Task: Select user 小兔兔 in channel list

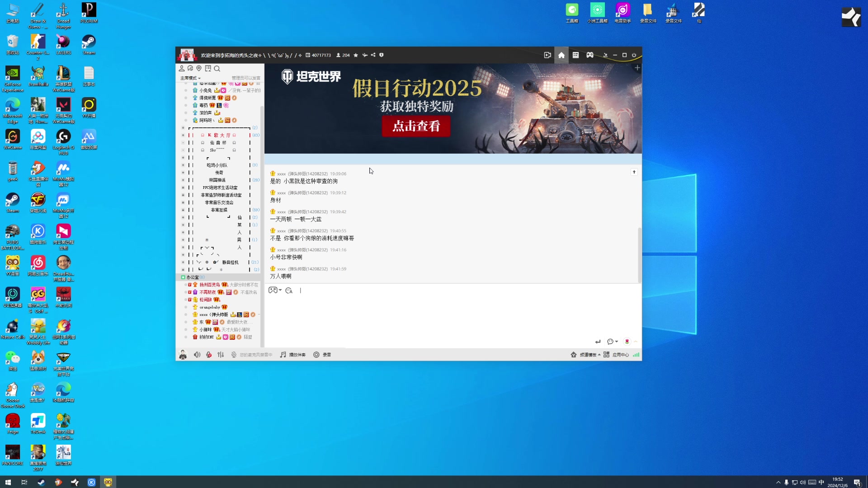Action: tap(206, 90)
